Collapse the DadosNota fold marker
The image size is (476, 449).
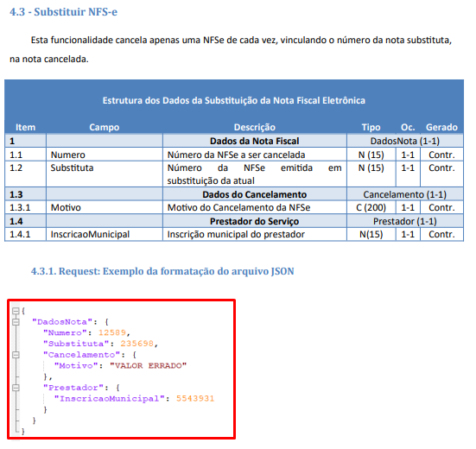click(x=16, y=322)
